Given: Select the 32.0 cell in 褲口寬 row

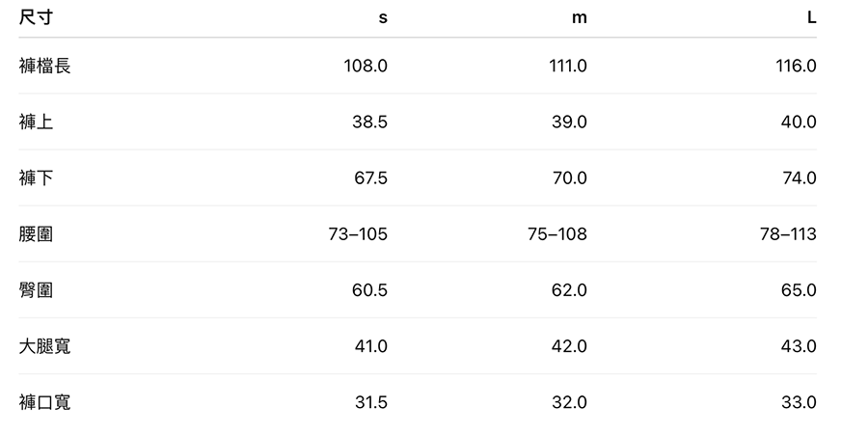Looking at the screenshot, I should click(569, 401).
